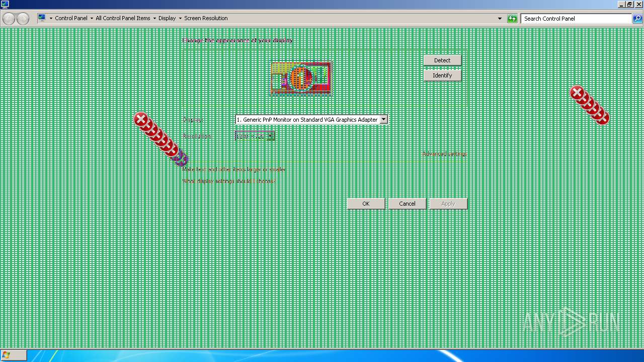
Task: Click the Apply button
Action: point(448,204)
